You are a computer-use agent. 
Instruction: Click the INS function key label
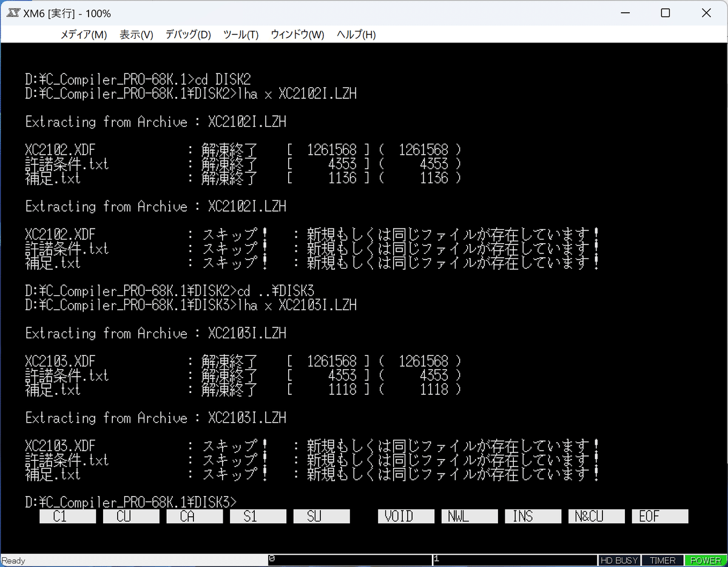click(x=533, y=516)
